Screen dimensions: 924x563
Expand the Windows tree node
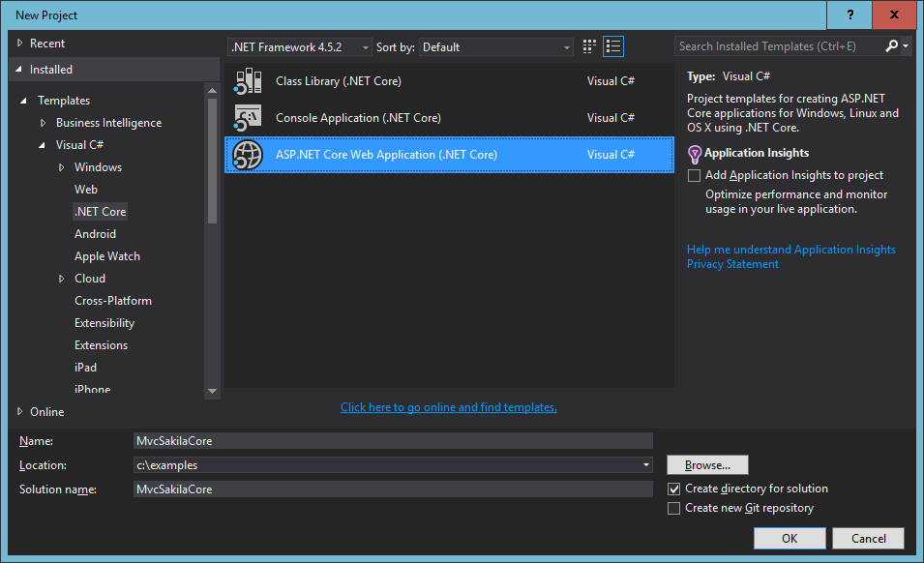tap(61, 167)
